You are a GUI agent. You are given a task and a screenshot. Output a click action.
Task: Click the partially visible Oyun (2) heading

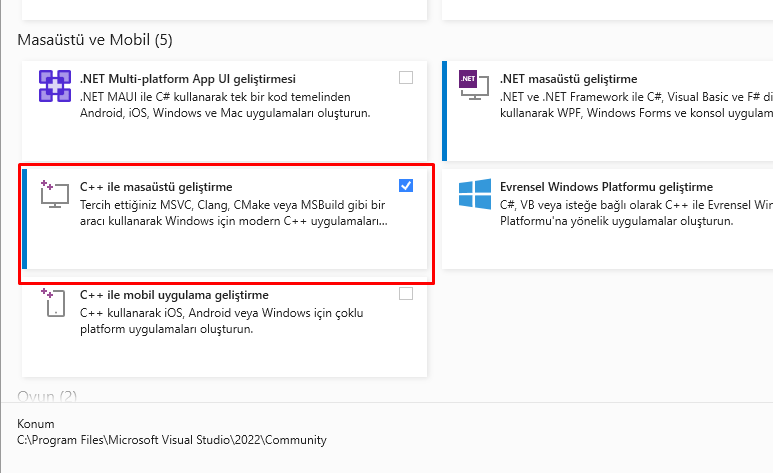click(47, 396)
